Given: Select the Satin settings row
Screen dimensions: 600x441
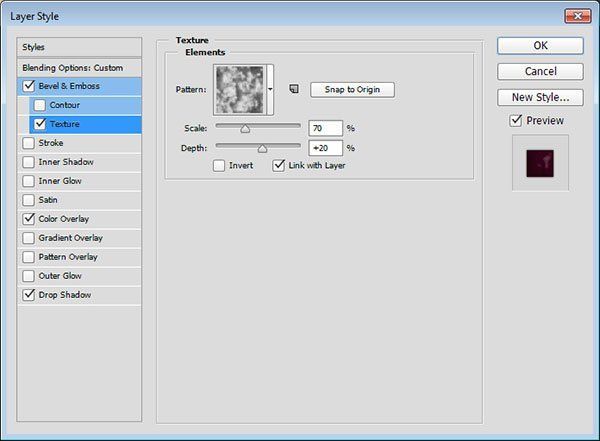Looking at the screenshot, I should (79, 200).
